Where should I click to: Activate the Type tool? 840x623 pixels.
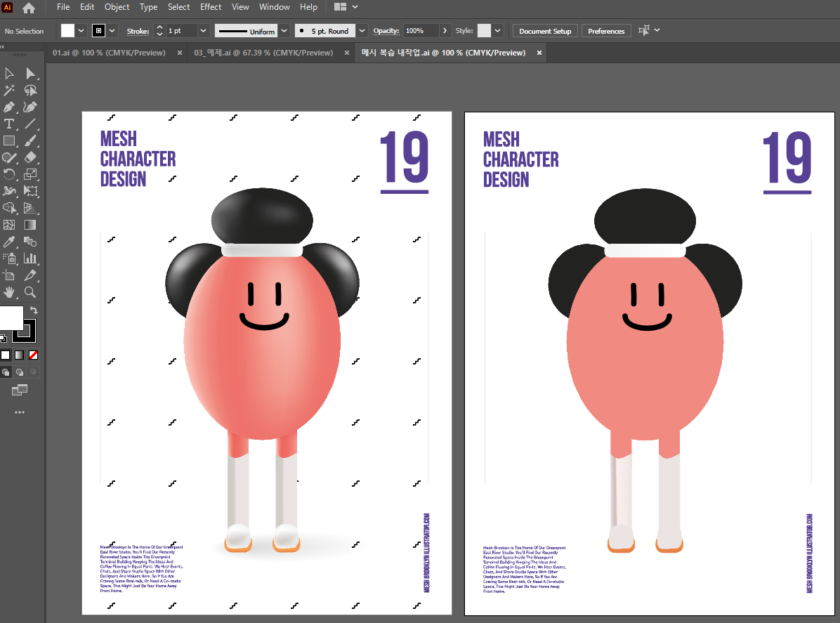pos(9,124)
